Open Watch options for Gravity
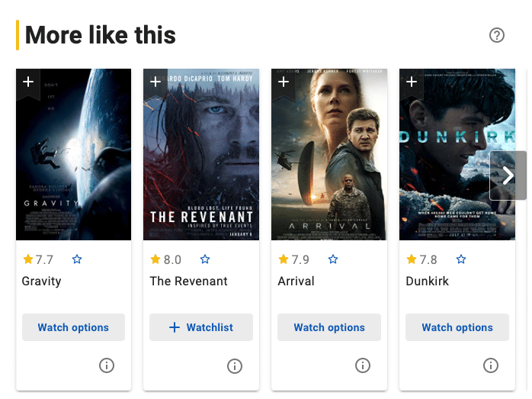 pyautogui.click(x=73, y=327)
